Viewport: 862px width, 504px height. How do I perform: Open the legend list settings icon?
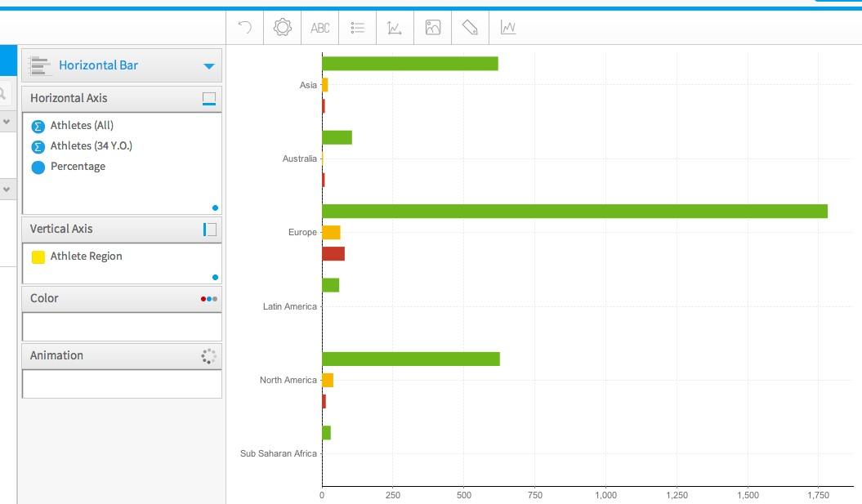coord(357,28)
